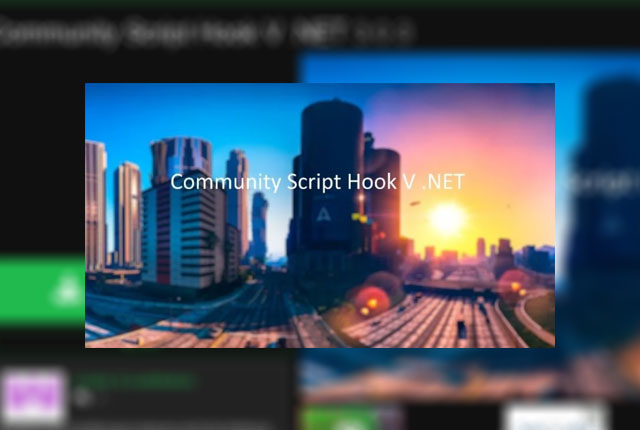Click the blurred page title heading
The width and height of the screenshot is (640, 430).
(206, 32)
